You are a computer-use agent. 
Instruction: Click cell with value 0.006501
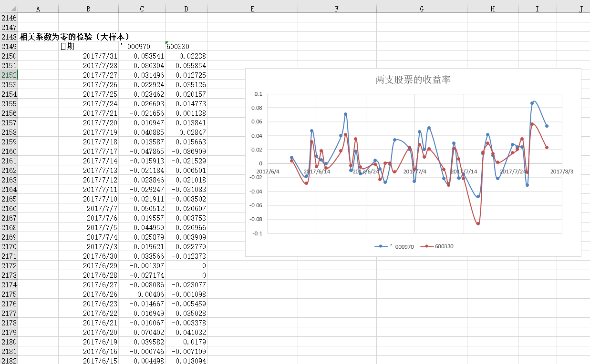click(x=186, y=170)
